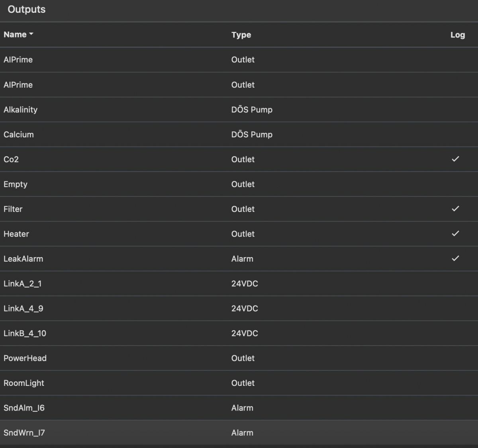This screenshot has height=448, width=478.
Task: Select the LinkA_2_1 output
Action: click(x=23, y=284)
